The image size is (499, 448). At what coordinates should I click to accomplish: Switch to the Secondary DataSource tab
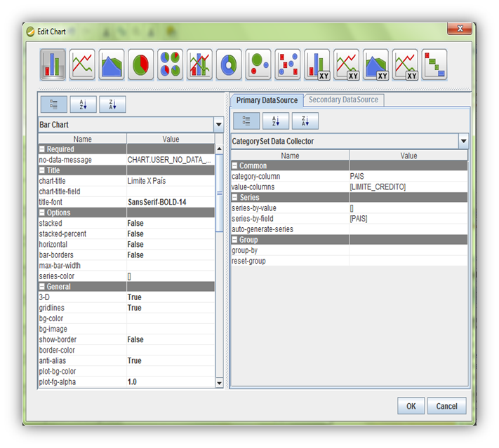(343, 100)
